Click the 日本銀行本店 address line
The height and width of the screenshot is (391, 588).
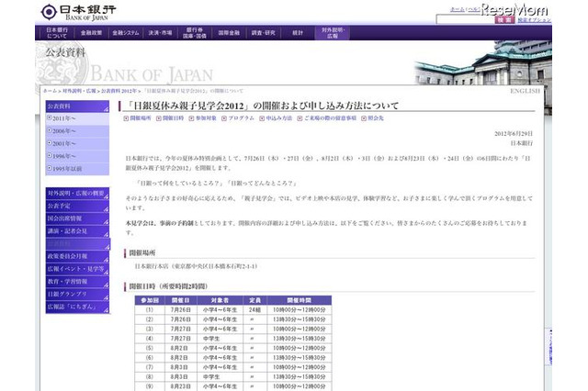196,267
